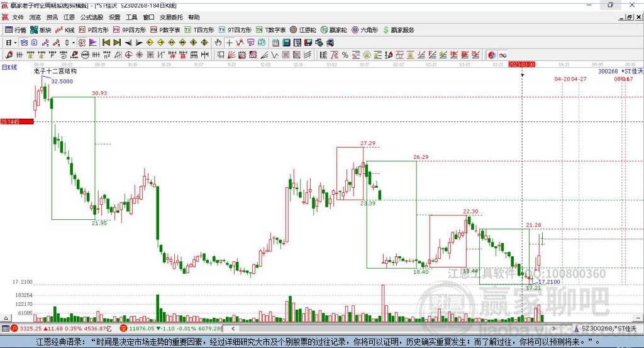Image resolution: width=644 pixels, height=348 pixels.
Task: Click the colorful flag gradient icon
Action: pos(93,42)
